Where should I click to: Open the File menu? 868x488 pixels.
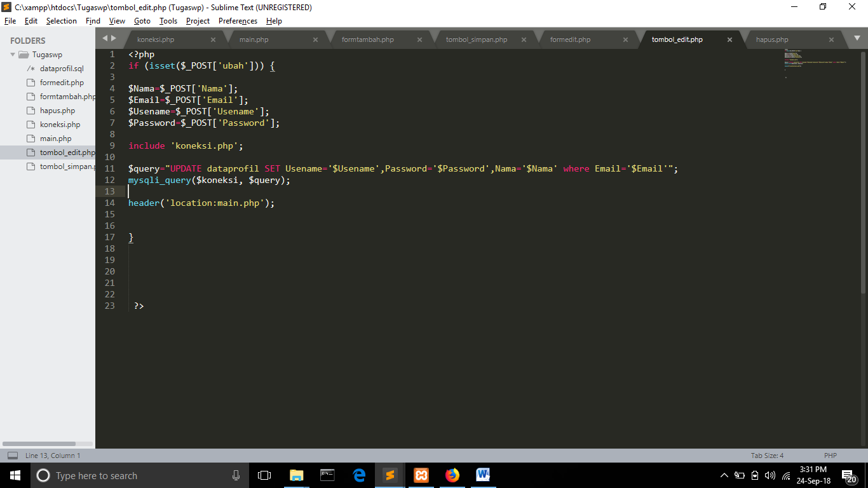[10, 20]
